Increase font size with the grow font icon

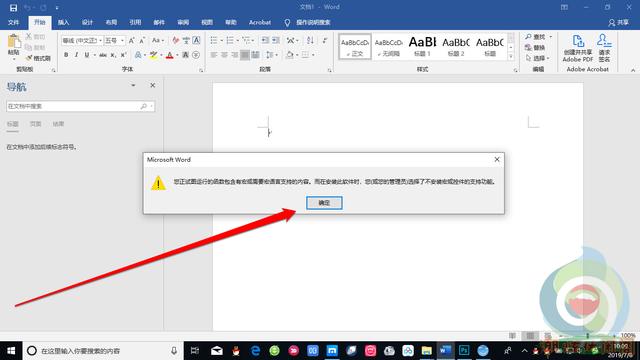[131, 40]
